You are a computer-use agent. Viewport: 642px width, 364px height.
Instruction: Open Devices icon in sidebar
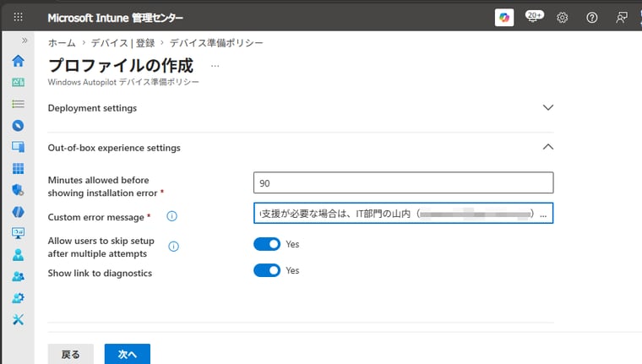click(x=18, y=147)
